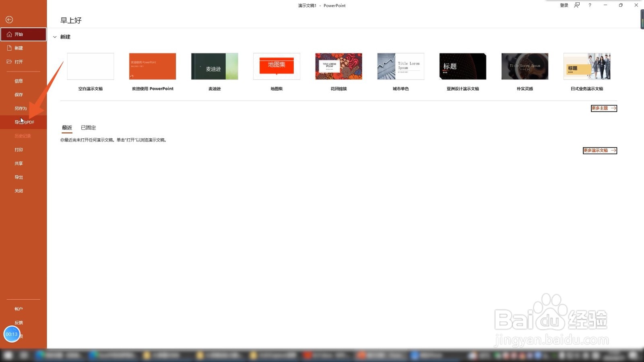
Task: Click the 更多演示文稿 link
Action: pos(600,150)
